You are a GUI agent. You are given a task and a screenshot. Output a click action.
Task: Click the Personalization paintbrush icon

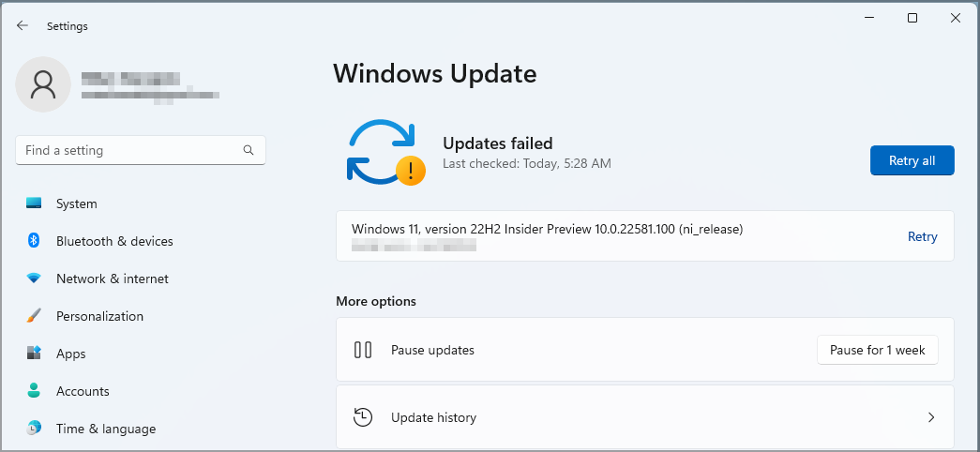[x=34, y=316]
